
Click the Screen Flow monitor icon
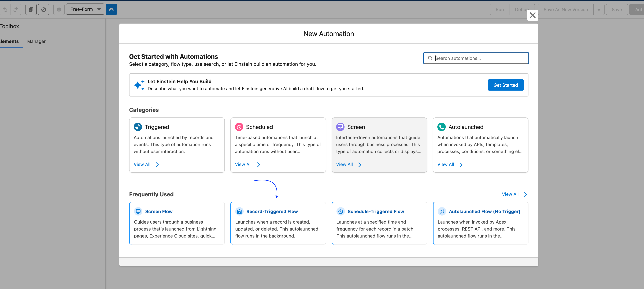click(x=138, y=212)
